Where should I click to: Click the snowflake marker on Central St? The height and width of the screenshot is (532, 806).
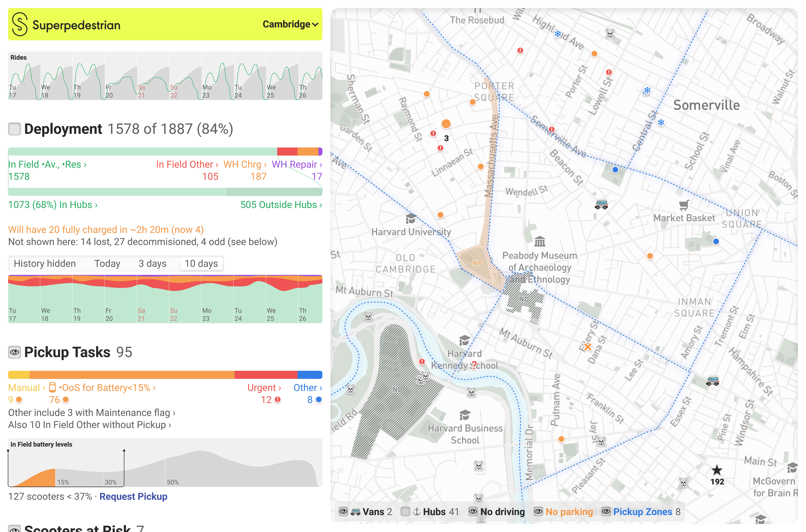click(661, 123)
